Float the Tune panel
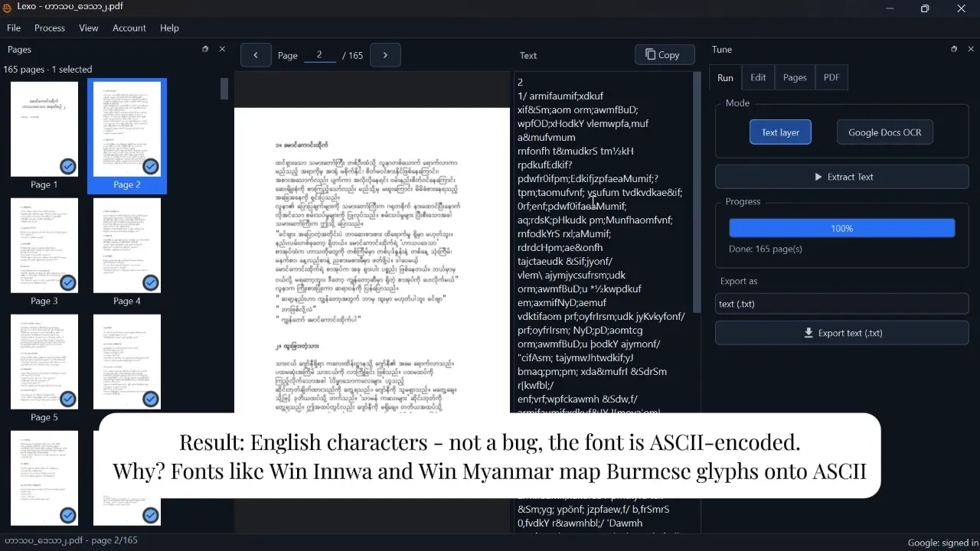Image resolution: width=980 pixels, height=551 pixels. coord(954,49)
